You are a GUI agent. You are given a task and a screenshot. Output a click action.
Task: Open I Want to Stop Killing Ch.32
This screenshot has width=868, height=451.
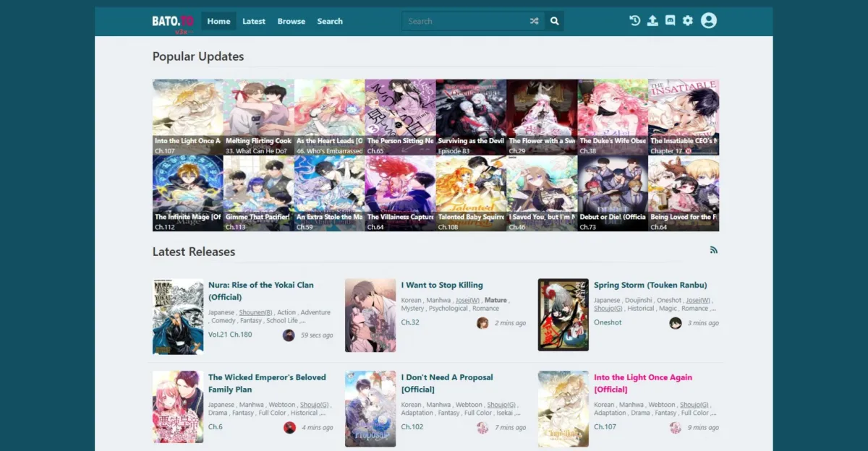pos(410,322)
